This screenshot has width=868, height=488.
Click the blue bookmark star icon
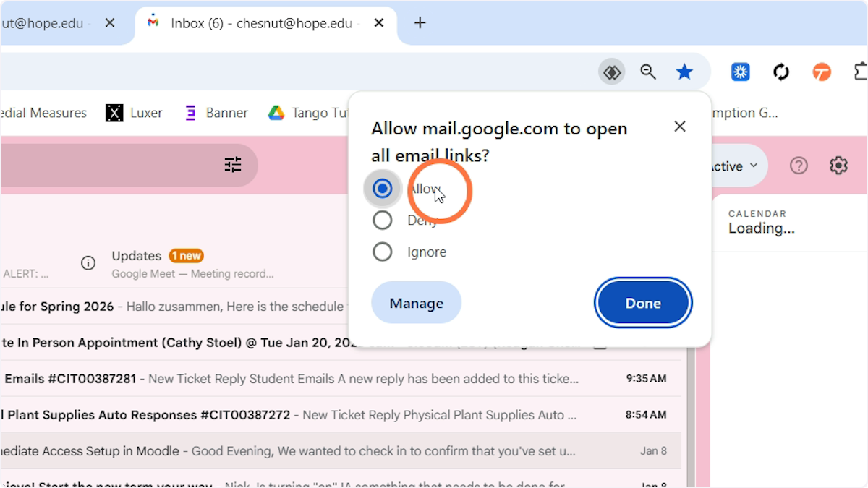[x=684, y=72]
